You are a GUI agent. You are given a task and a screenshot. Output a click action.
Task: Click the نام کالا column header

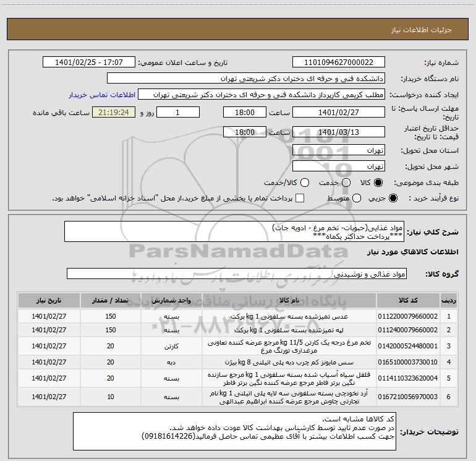(x=289, y=301)
